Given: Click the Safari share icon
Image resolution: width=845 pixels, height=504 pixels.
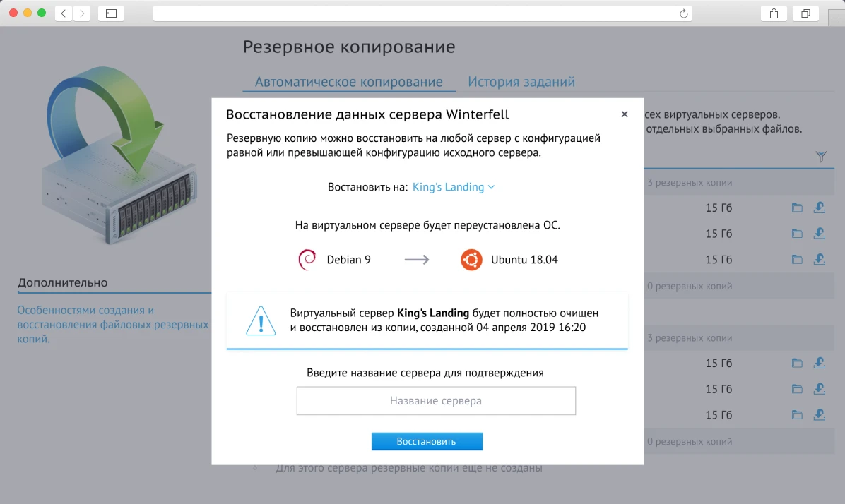Looking at the screenshot, I should coord(773,12).
